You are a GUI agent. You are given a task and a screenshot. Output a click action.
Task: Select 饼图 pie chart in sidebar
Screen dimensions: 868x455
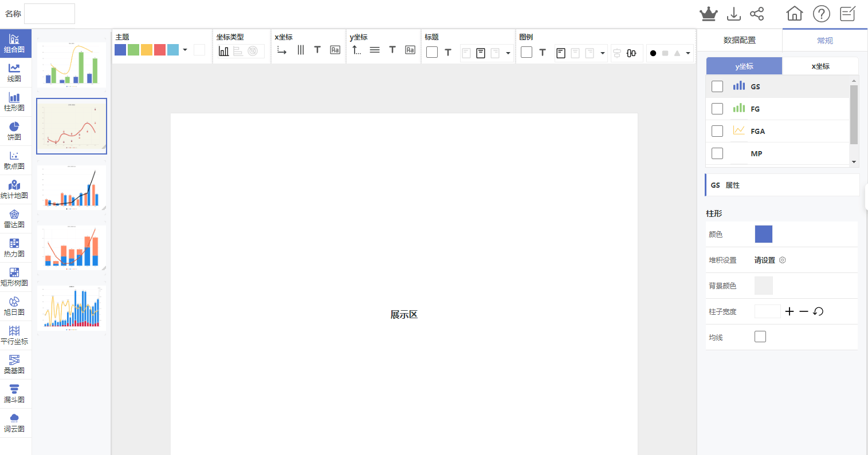pyautogui.click(x=14, y=130)
